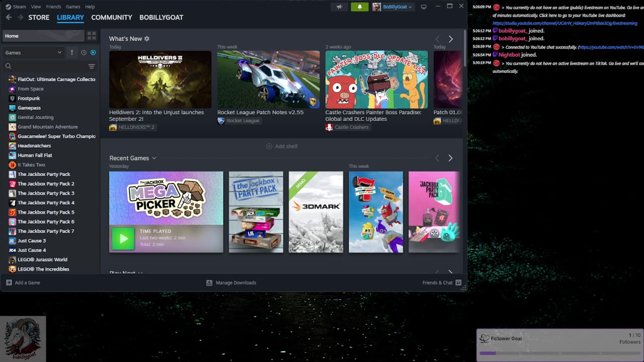The height and width of the screenshot is (362, 644).
Task: Click the Big Picture mode monitor icon
Action: tap(424, 7)
